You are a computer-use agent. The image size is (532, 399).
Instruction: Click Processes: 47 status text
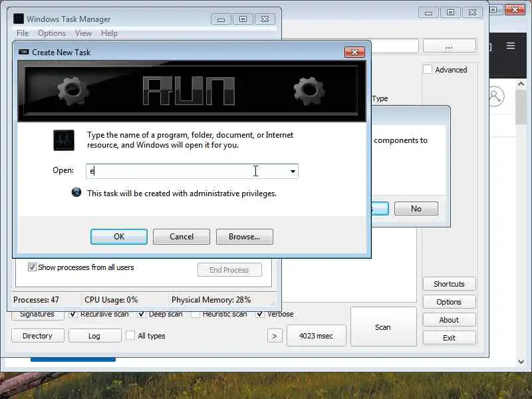(36, 300)
